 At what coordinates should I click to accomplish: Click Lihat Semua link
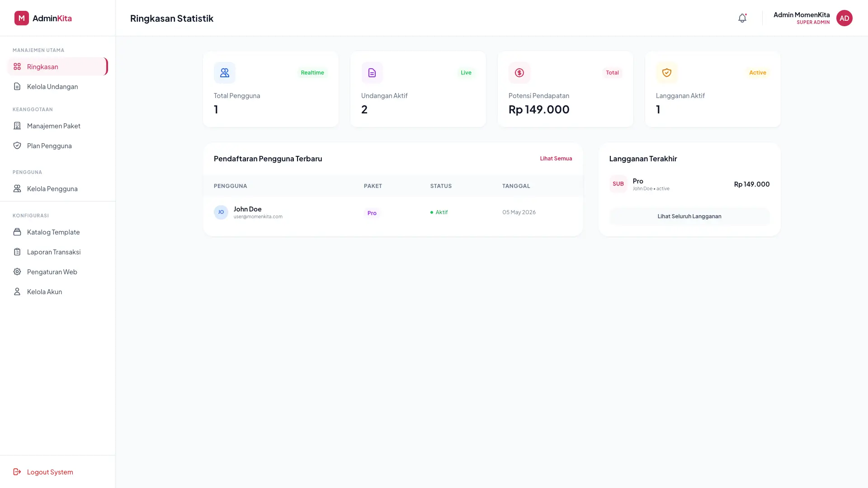(x=556, y=159)
